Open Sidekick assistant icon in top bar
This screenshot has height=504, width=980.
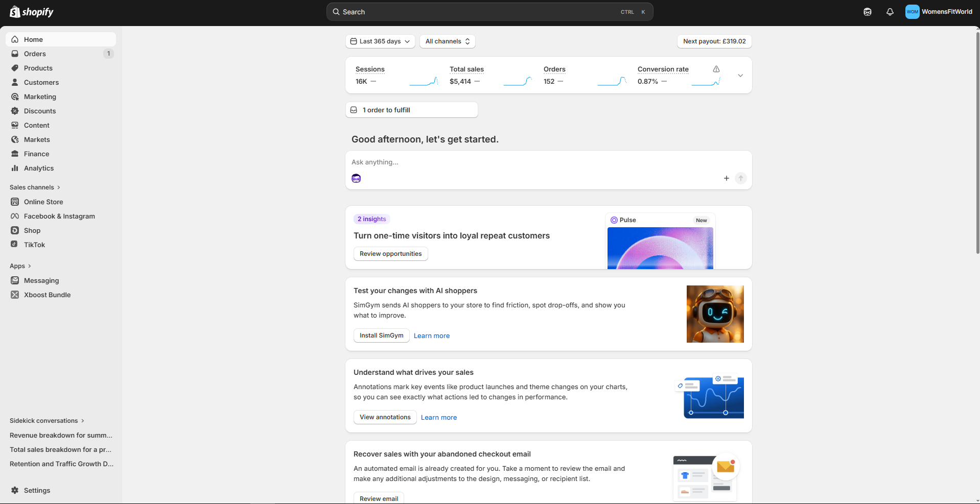[868, 12]
